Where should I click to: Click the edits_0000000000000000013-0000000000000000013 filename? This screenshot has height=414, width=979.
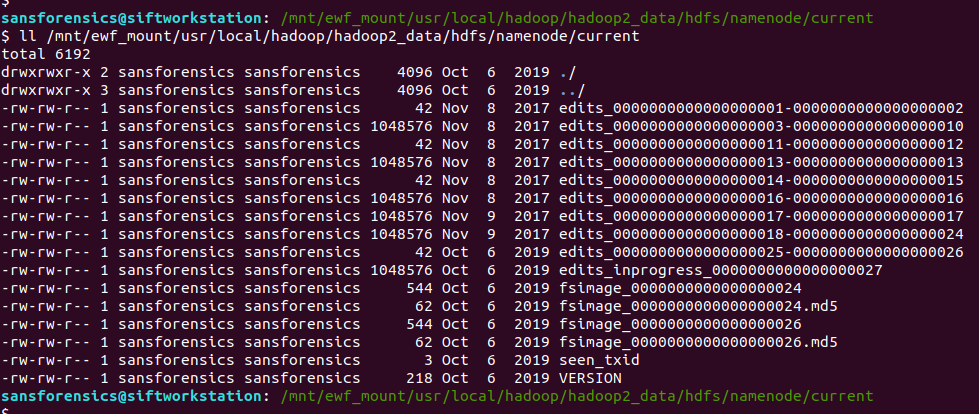(x=761, y=163)
